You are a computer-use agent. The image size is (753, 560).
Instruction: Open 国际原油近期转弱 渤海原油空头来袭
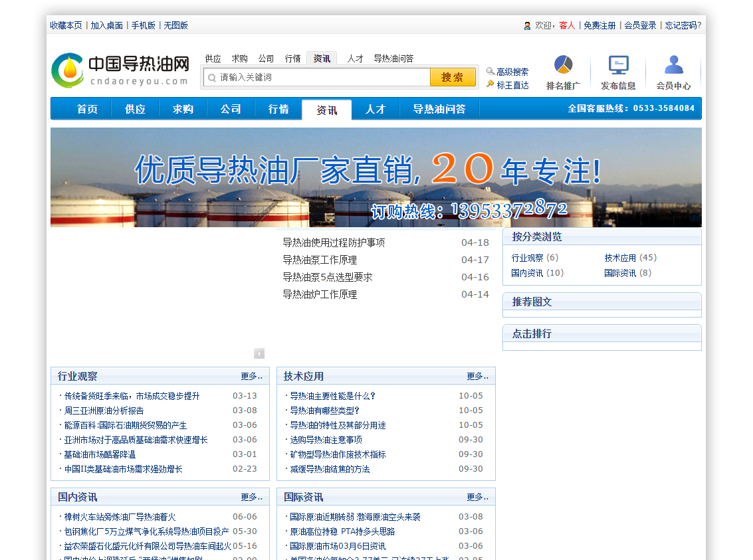pos(355,517)
